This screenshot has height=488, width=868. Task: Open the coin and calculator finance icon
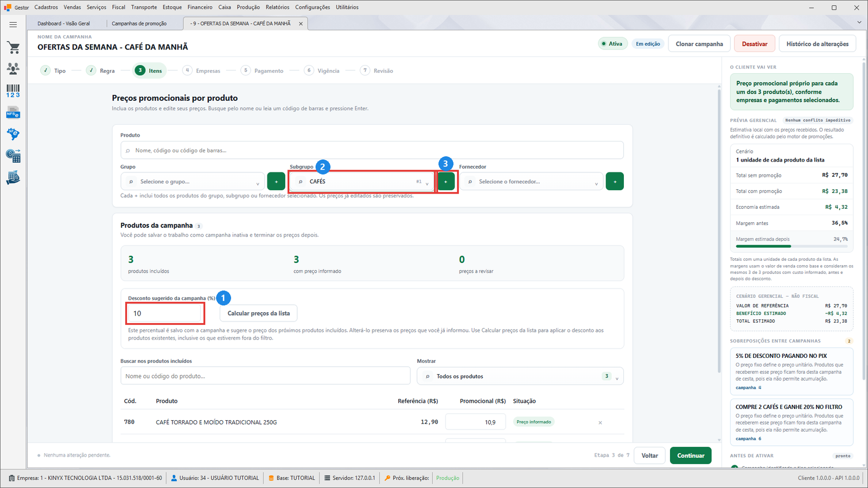(x=13, y=156)
